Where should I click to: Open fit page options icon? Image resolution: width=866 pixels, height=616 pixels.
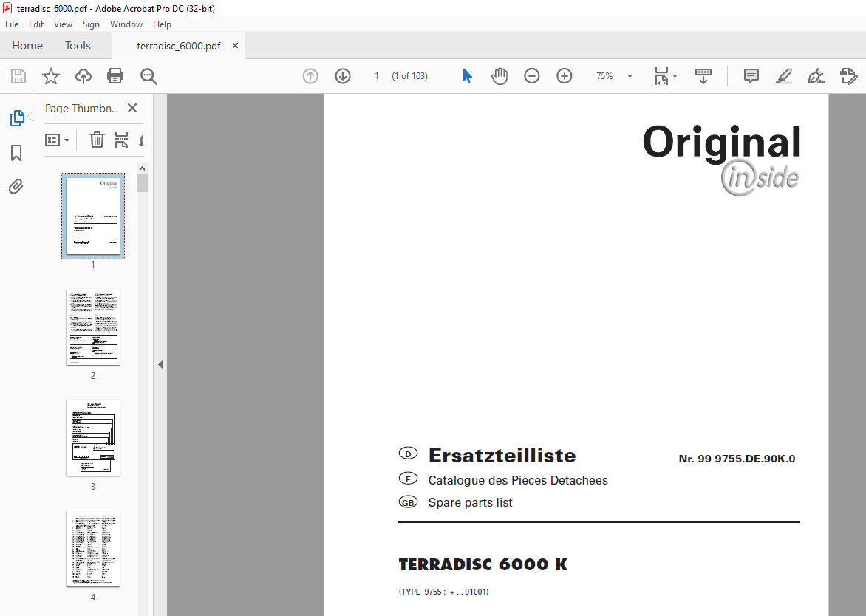click(661, 76)
